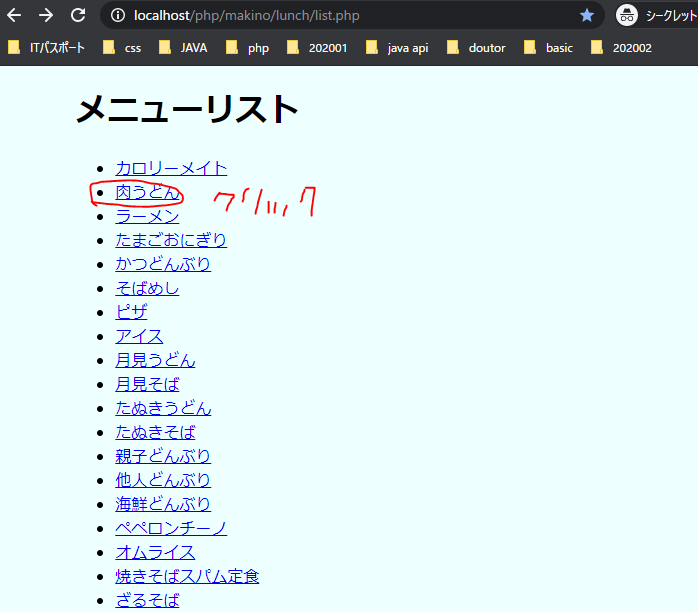Viewport: 698px width, 612px height.
Task: Open the incognito シークレット profile icon
Action: point(627,16)
